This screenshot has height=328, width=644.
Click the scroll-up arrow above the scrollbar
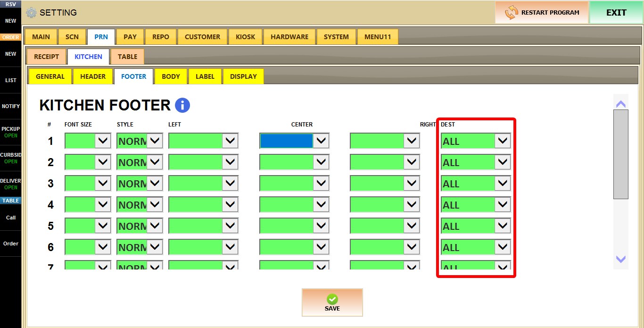620,104
